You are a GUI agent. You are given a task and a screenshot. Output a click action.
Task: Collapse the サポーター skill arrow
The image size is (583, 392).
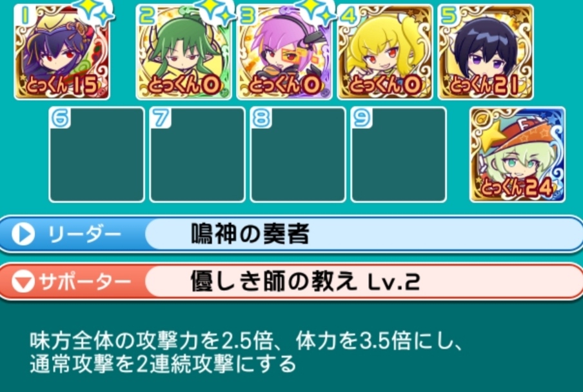click(23, 282)
